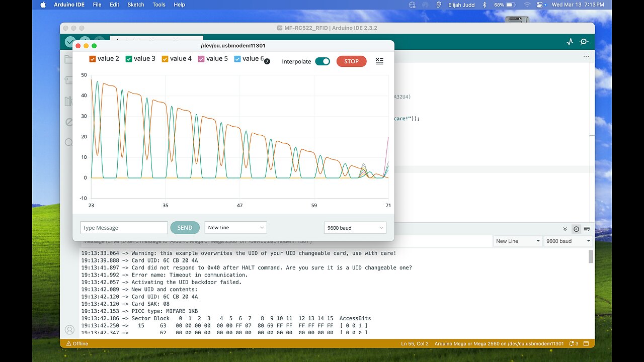Click the Type Message input field
The height and width of the screenshot is (362, 644).
click(124, 228)
